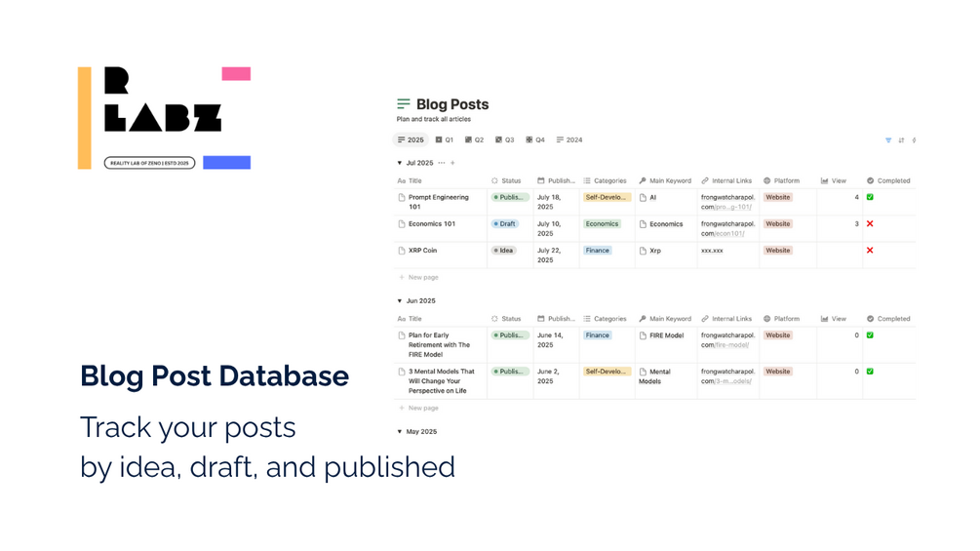This screenshot has height=551, width=980.
Task: Open the Prompt Engineering 101 page icon
Action: [402, 197]
